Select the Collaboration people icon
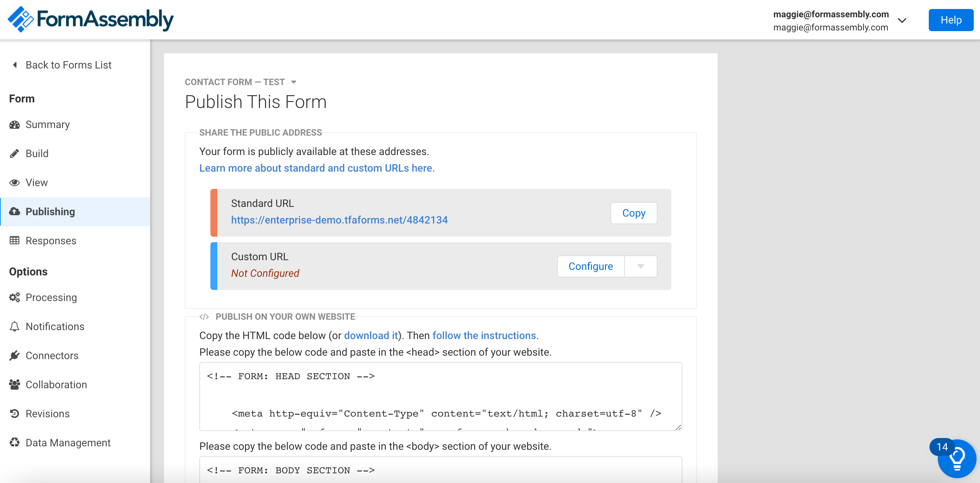The height and width of the screenshot is (483, 980). click(x=15, y=384)
